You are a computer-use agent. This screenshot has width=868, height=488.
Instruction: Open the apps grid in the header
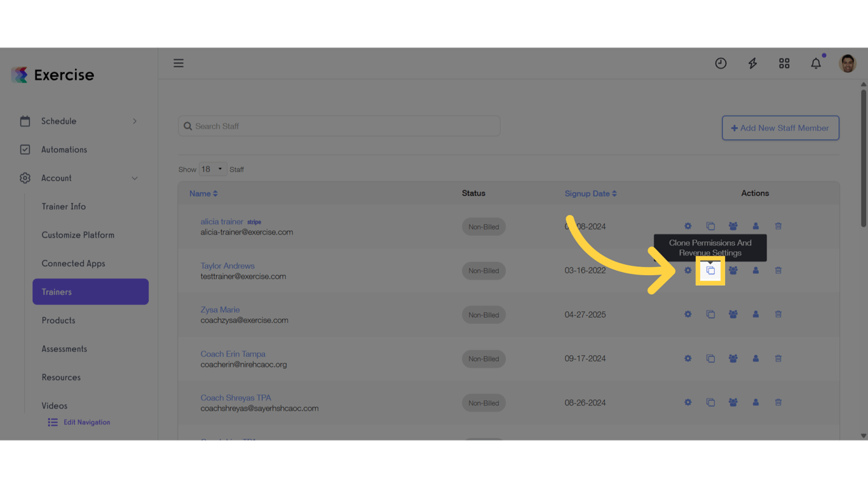click(x=784, y=63)
